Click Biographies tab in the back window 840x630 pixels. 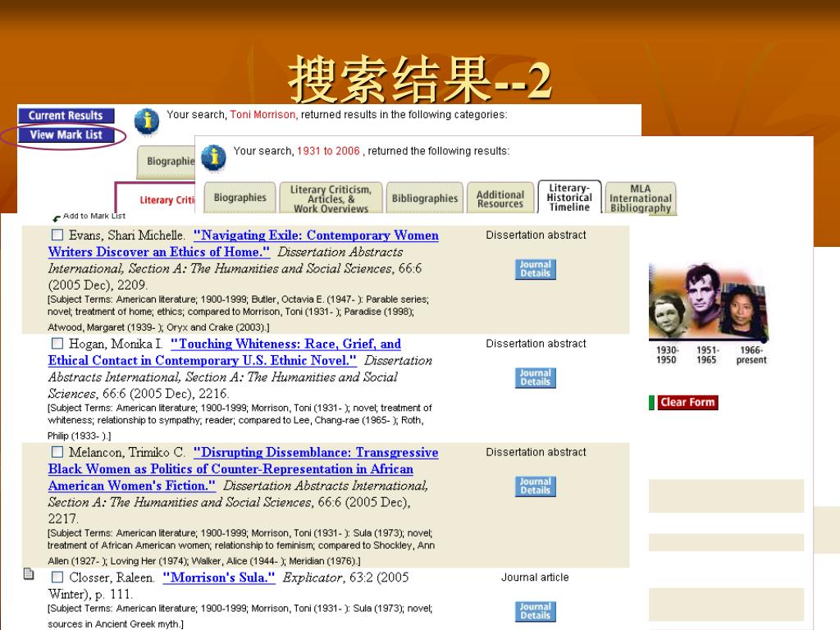click(166, 162)
